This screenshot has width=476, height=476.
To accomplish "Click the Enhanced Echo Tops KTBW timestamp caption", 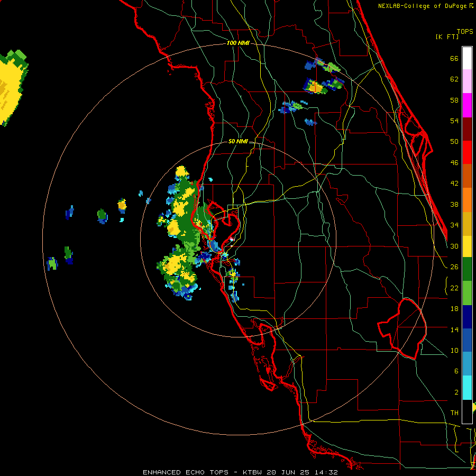I will [x=240, y=472].
